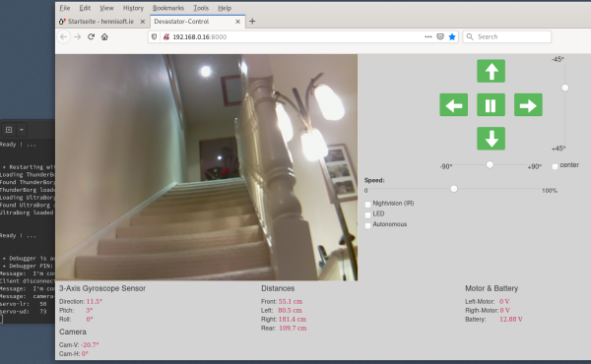Click the Pitch value 3°
The width and height of the screenshot is (591, 364).
click(89, 311)
